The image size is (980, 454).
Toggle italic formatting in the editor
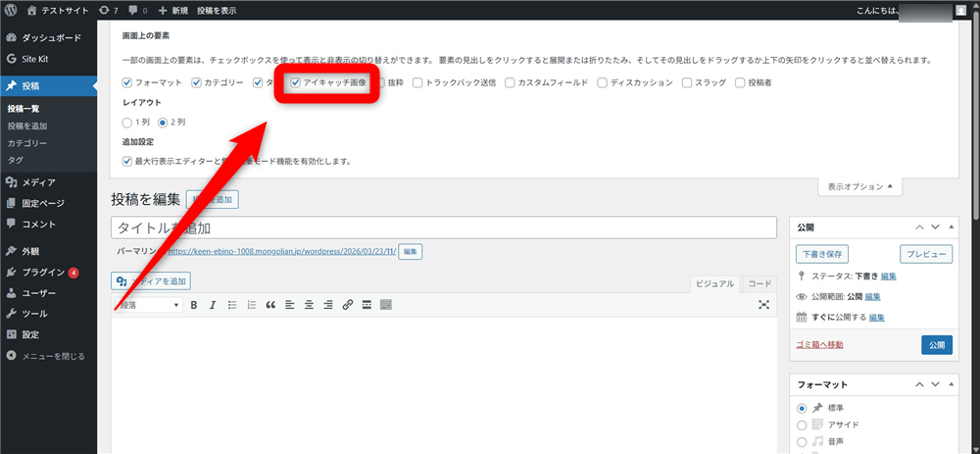pos(213,305)
